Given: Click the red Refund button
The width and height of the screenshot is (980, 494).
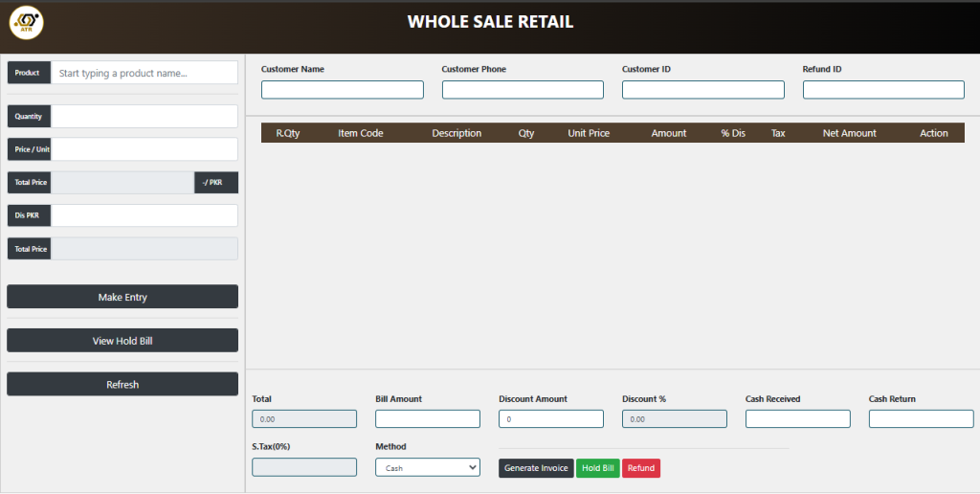Looking at the screenshot, I should [640, 468].
